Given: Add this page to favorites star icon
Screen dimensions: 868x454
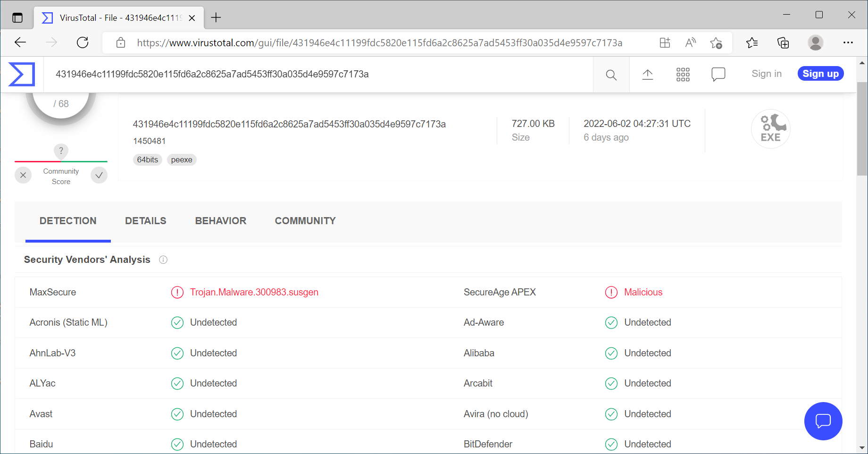Looking at the screenshot, I should point(716,43).
